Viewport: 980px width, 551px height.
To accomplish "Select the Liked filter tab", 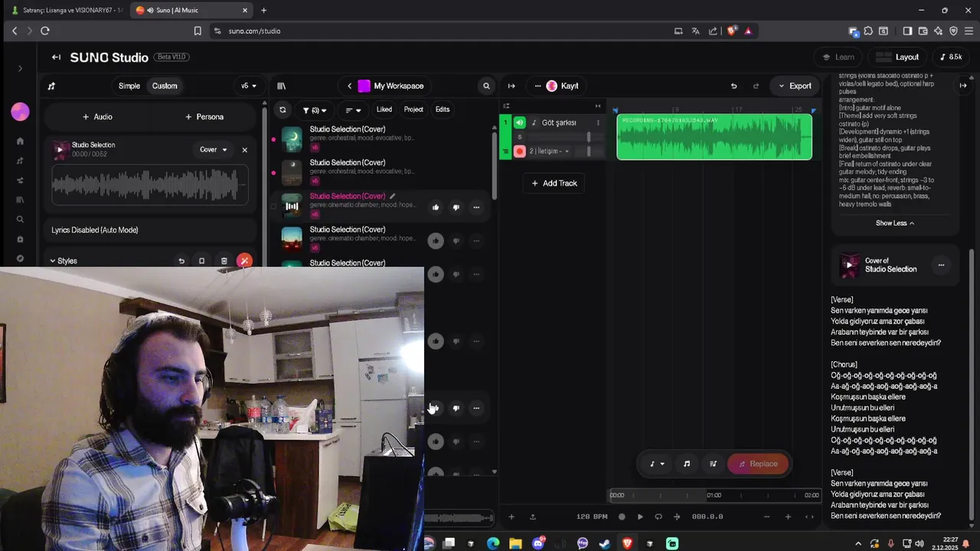I will [384, 109].
